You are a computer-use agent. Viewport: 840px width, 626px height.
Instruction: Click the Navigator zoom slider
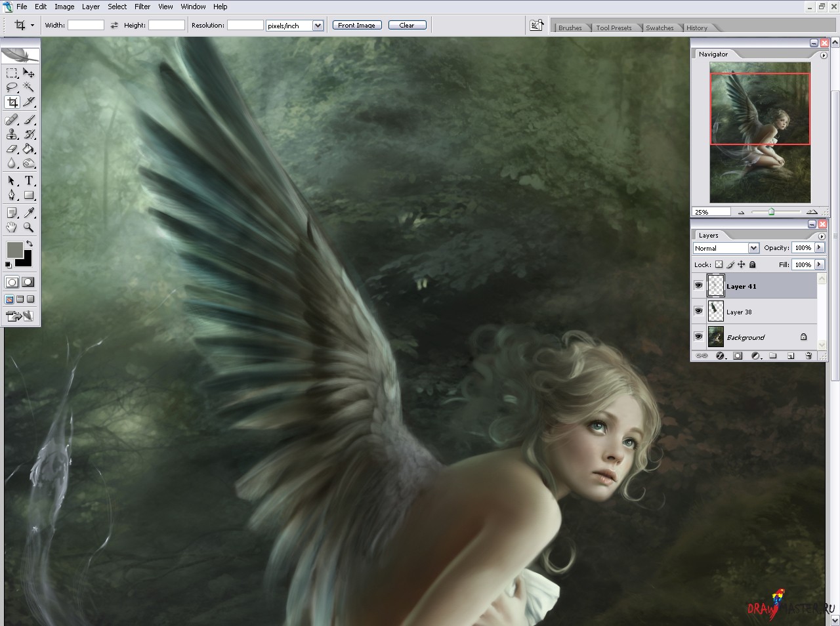pyautogui.click(x=772, y=211)
